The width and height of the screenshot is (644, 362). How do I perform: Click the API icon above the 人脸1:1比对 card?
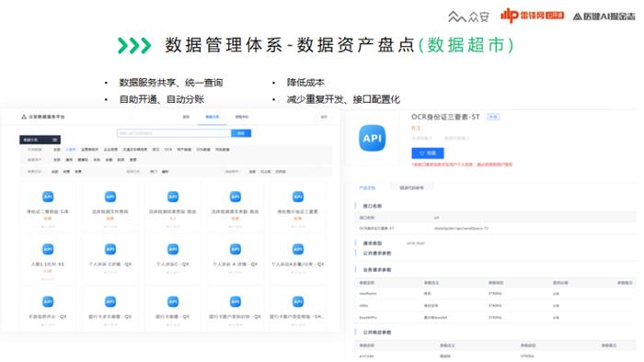[48, 249]
